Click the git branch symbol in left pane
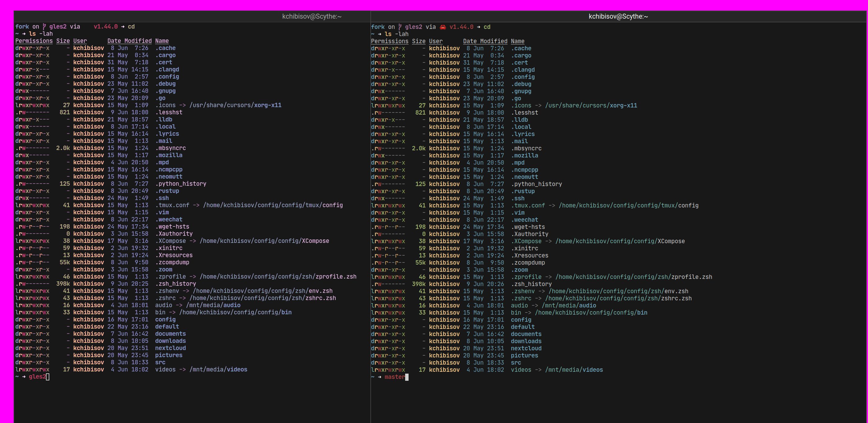Screen dimensions: 868x423 point(44,27)
